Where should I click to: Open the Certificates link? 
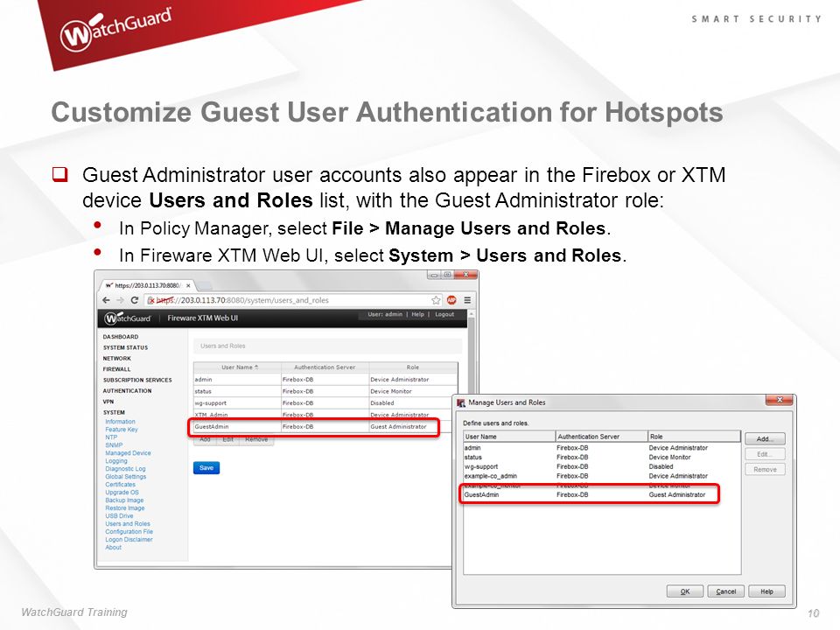pos(121,484)
